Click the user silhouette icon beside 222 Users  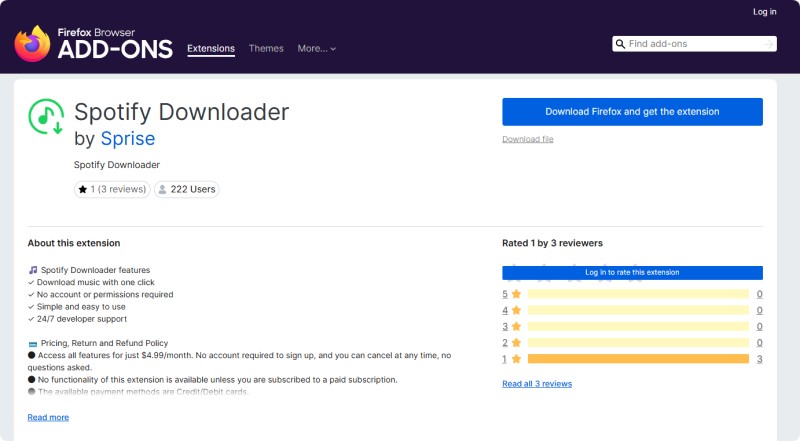coord(162,189)
